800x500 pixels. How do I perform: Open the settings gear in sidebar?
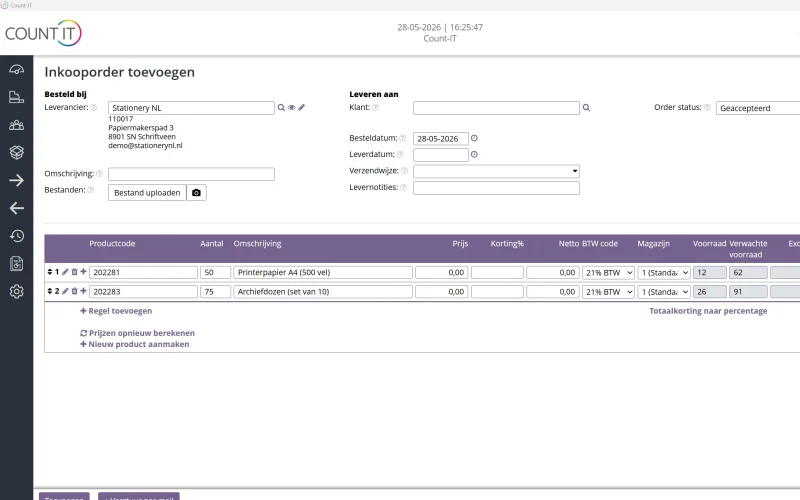(x=16, y=291)
